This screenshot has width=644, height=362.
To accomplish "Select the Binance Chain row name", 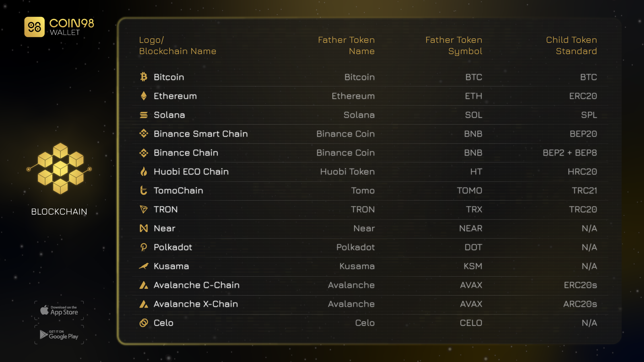I will pyautogui.click(x=186, y=153).
